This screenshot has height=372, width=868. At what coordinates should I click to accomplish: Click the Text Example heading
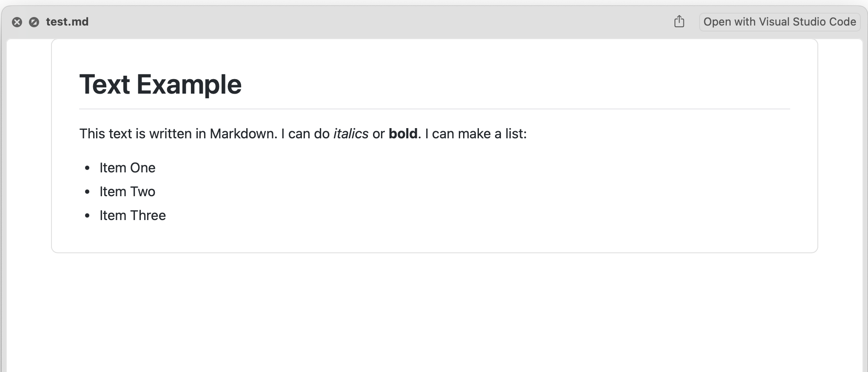coord(160,84)
